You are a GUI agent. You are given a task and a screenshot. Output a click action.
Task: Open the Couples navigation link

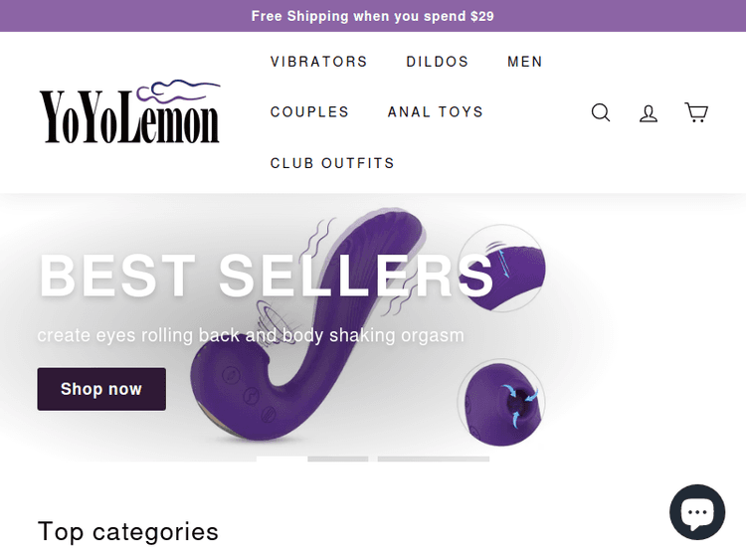[x=309, y=112]
